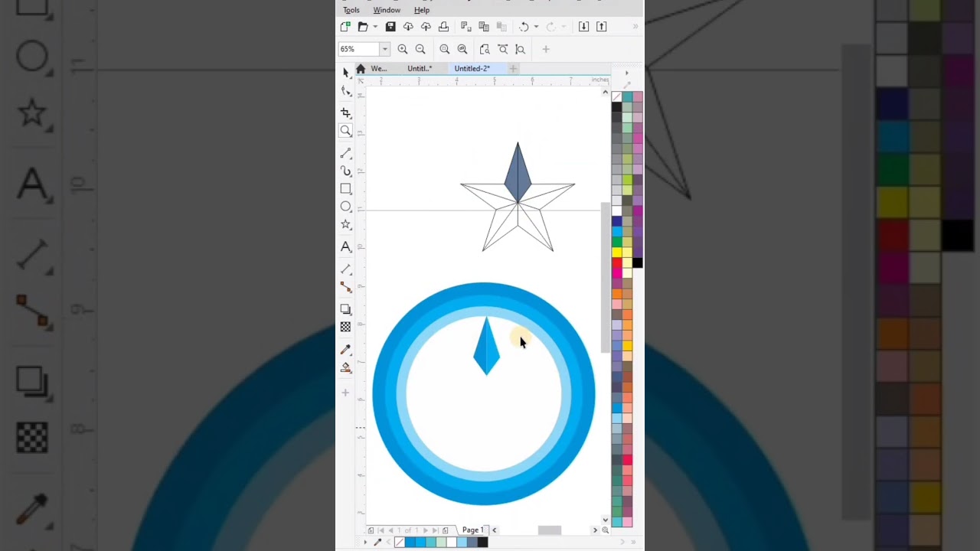Click the vertical scrollbar thumb
This screenshot has width=980, height=551.
click(606, 278)
